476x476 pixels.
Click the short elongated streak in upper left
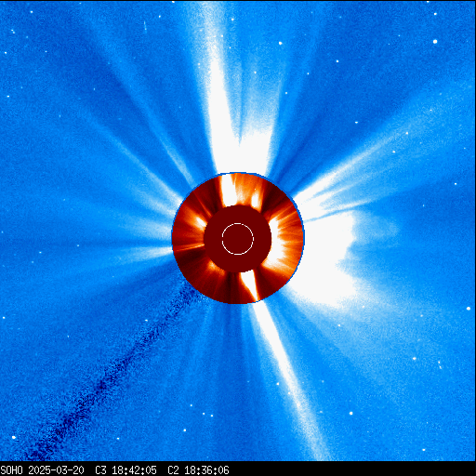click(x=145, y=26)
